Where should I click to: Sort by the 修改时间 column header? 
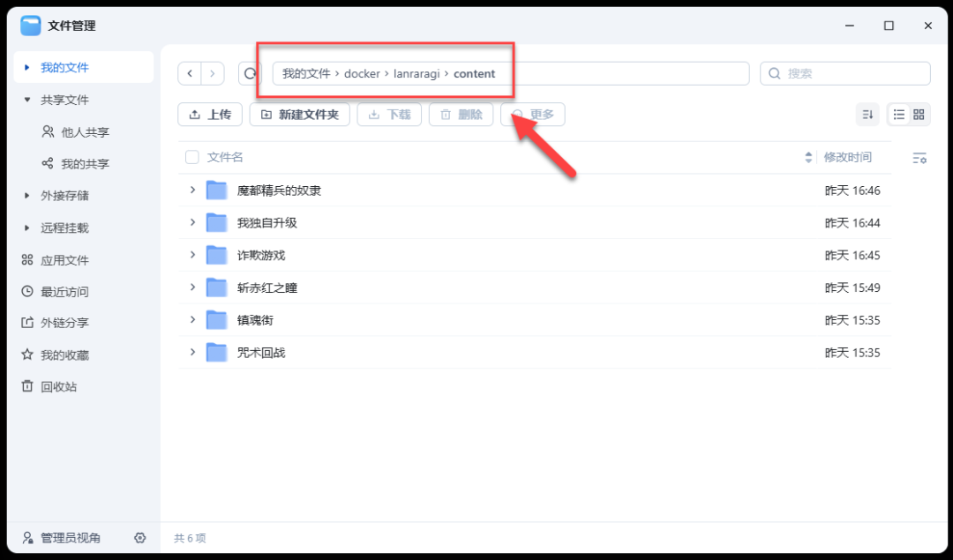(847, 157)
